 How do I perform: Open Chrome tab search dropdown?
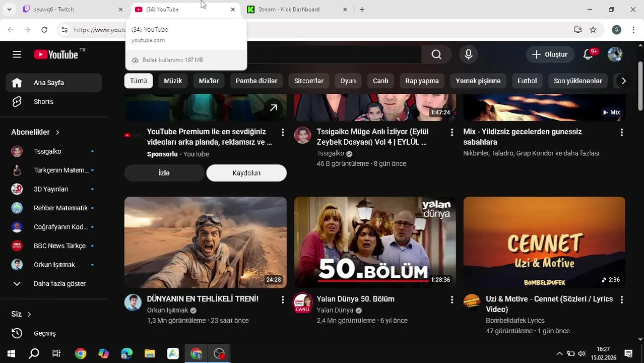(x=9, y=10)
